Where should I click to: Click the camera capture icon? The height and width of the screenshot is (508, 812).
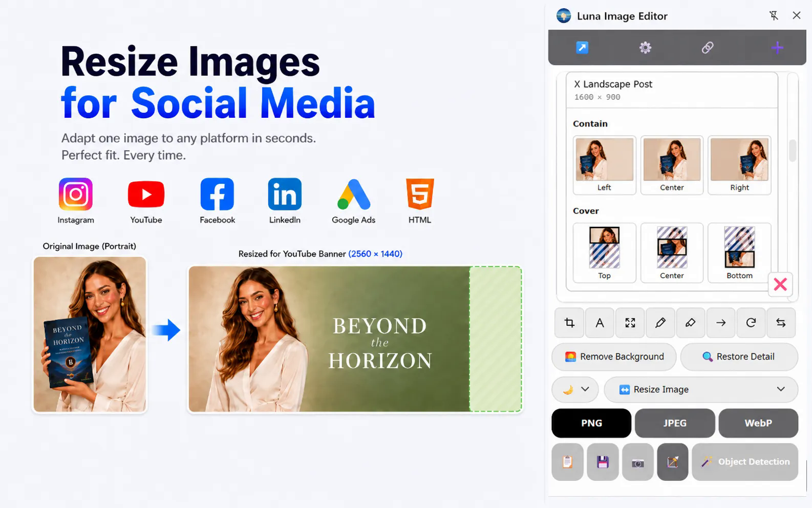637,462
